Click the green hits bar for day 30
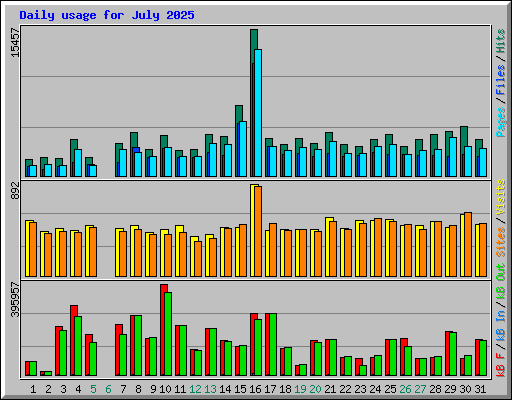Viewport: 512px width, 400px height. point(464,136)
